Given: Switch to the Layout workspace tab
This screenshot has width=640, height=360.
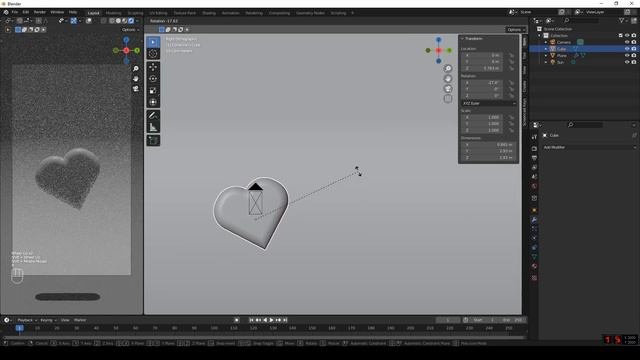Looking at the screenshot, I should coord(93,13).
